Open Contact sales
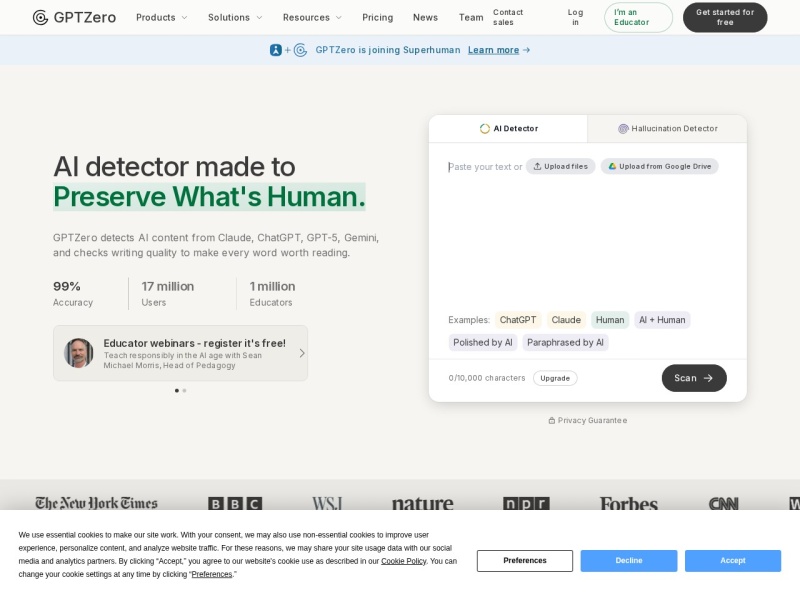 point(508,17)
